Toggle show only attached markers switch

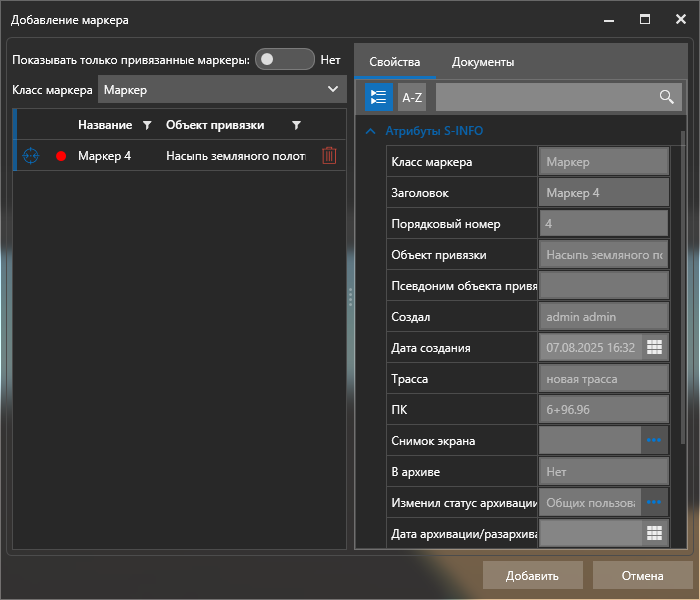[284, 60]
